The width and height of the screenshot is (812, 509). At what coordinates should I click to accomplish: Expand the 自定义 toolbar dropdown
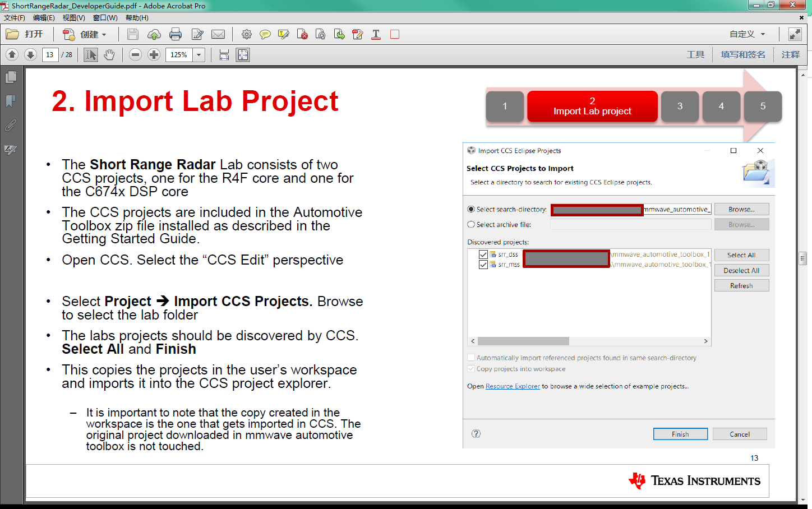(763, 34)
